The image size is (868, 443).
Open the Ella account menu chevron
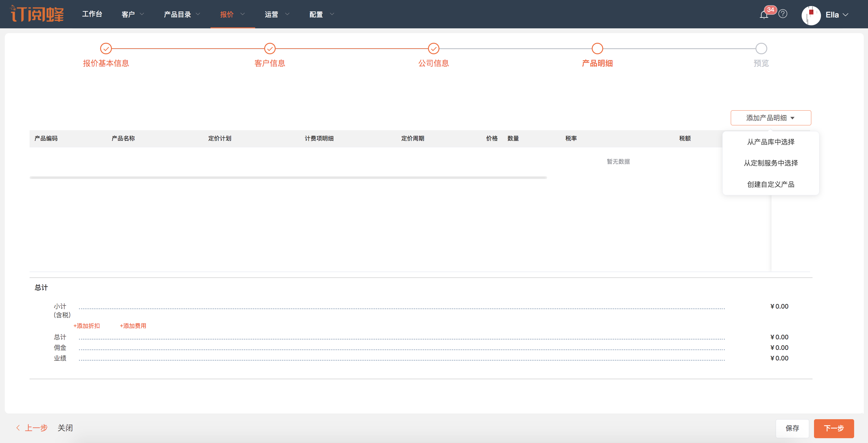845,15
